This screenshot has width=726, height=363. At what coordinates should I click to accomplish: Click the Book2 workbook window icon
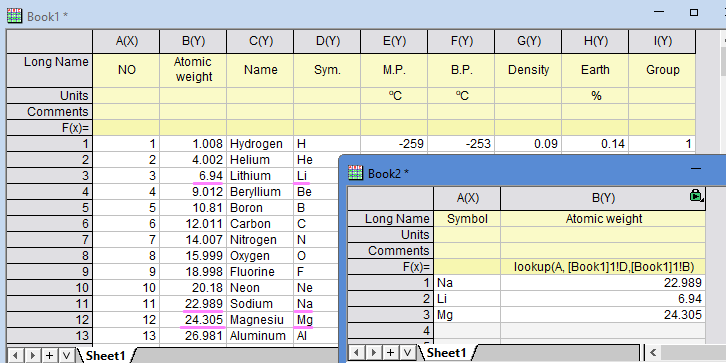click(356, 172)
